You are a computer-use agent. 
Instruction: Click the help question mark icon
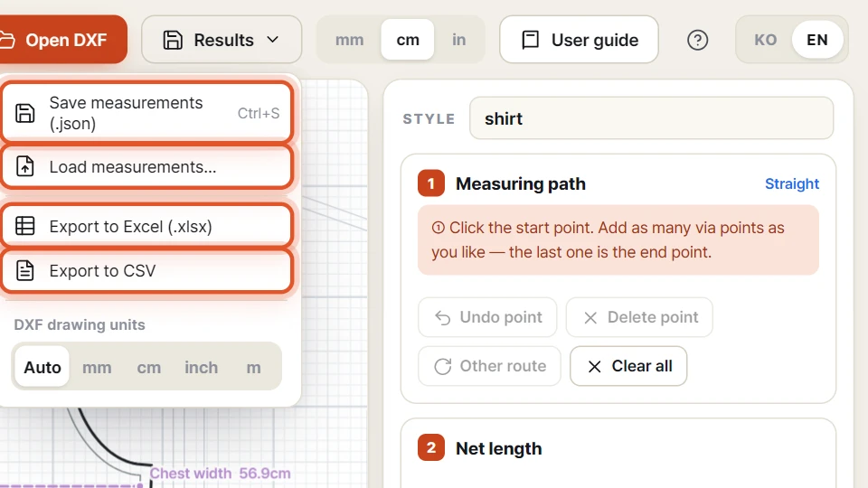[x=697, y=40]
